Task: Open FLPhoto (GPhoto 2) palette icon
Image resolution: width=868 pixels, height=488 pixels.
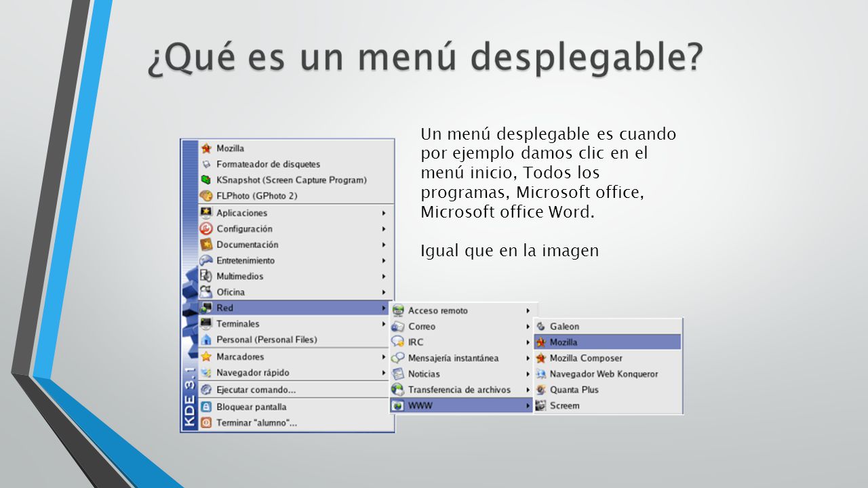Action: click(206, 196)
